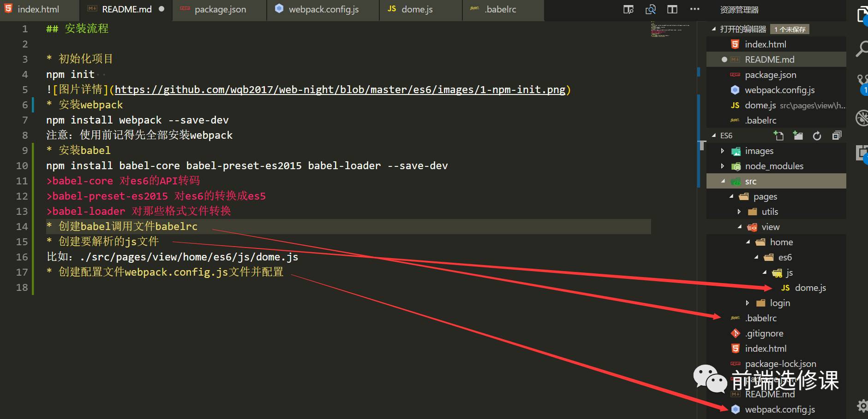This screenshot has width=868, height=419.
Task: Click the './src/pages/view/home/es6/js/dome.js' path text
Action: click(189, 257)
